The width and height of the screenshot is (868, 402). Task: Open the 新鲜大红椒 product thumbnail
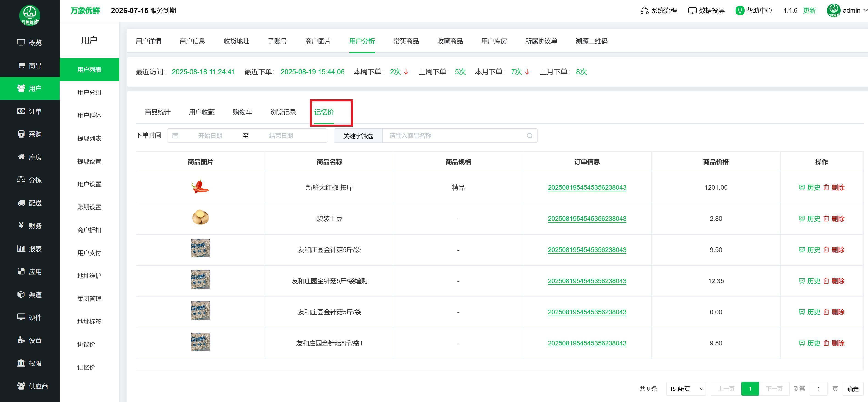[200, 186]
